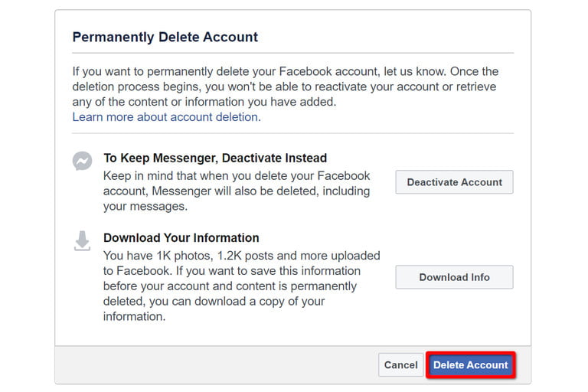Cancel the account deletion dialog
Screen dimensions: 588x392
pyautogui.click(x=400, y=365)
